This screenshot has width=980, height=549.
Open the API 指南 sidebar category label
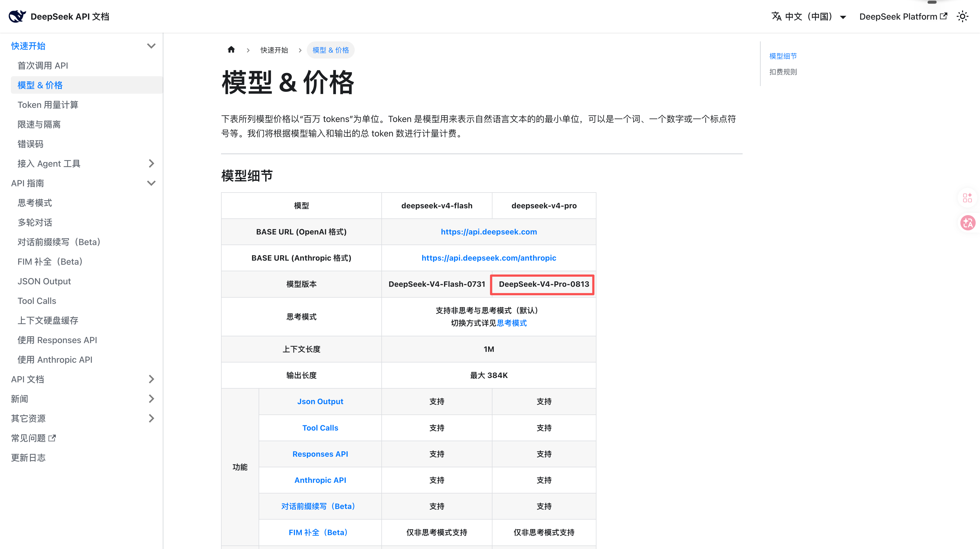[x=27, y=183]
